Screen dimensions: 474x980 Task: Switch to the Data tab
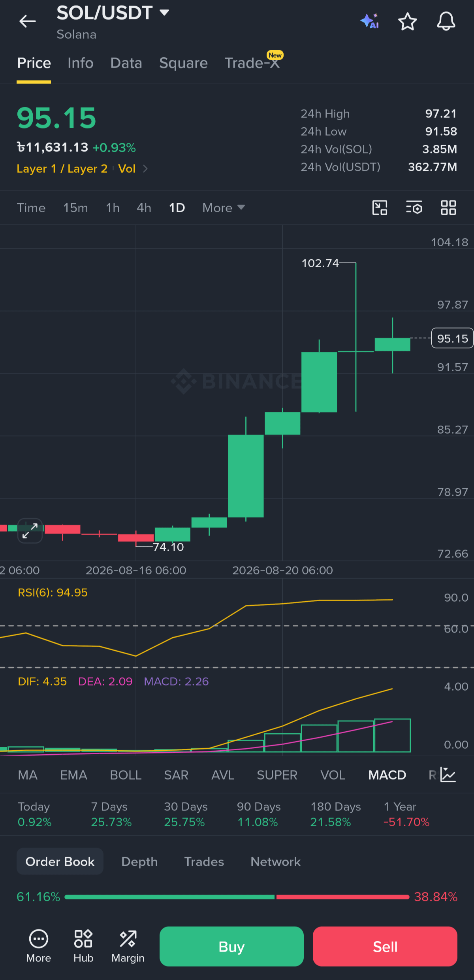126,63
